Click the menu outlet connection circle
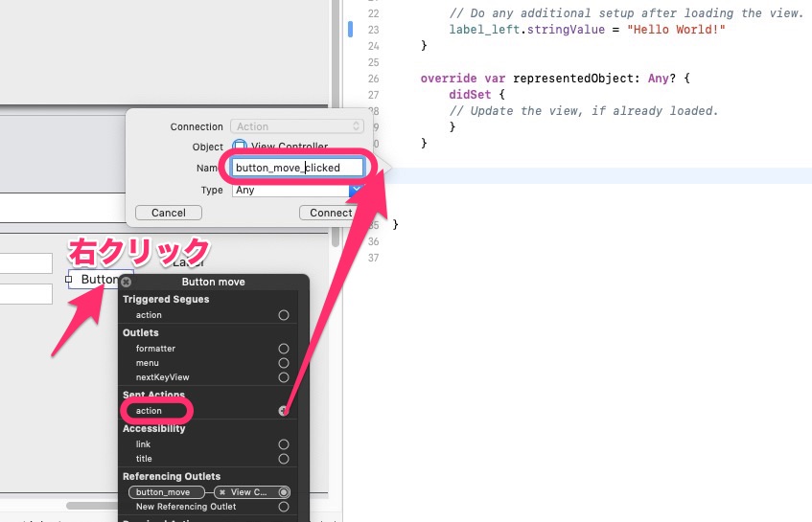 [283, 363]
